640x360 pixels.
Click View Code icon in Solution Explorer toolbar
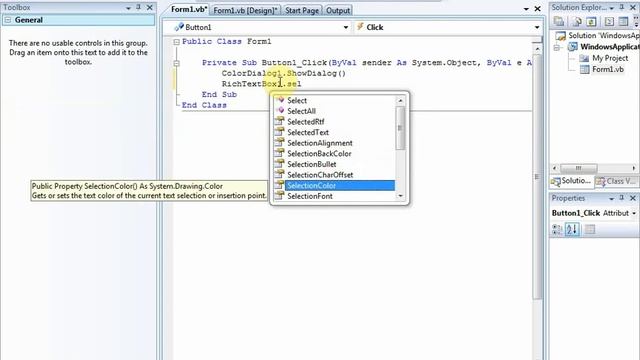pyautogui.click(x=609, y=22)
